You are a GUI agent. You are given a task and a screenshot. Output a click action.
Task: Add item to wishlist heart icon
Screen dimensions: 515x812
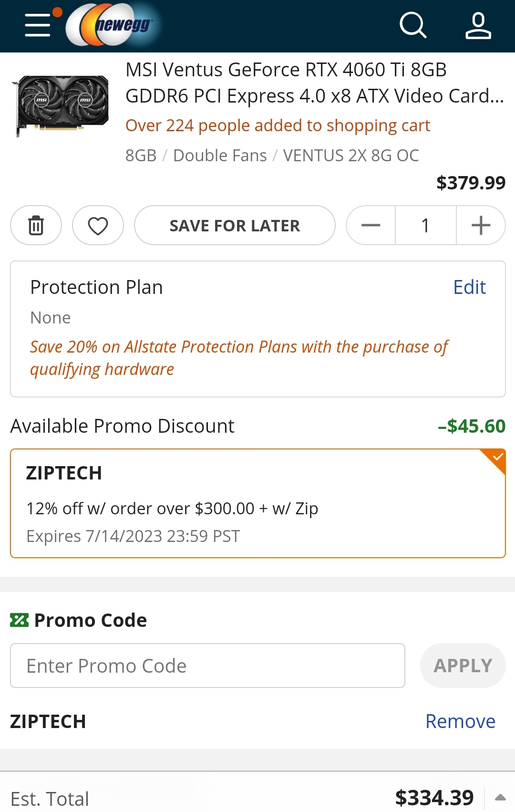[98, 225]
